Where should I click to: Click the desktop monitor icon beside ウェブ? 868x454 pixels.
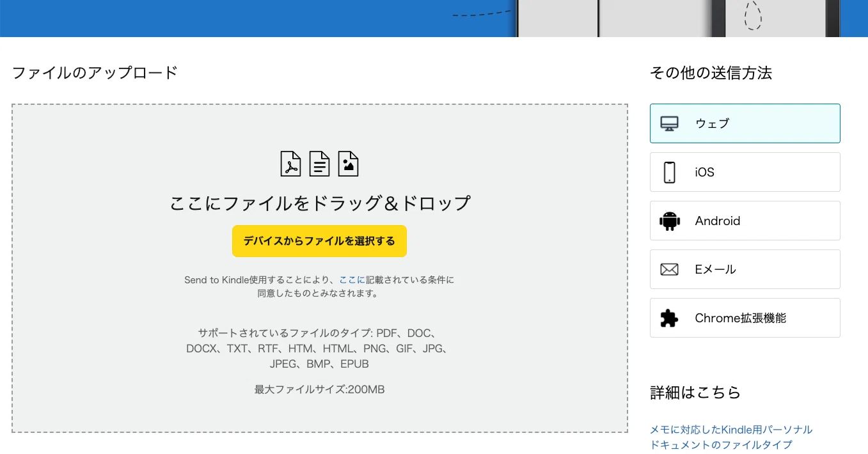tap(669, 123)
